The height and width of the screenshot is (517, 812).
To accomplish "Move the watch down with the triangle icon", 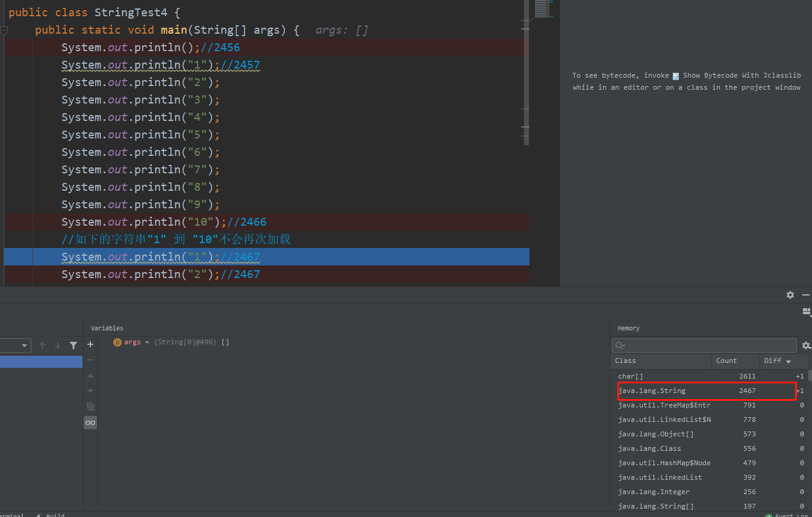I will click(x=90, y=391).
